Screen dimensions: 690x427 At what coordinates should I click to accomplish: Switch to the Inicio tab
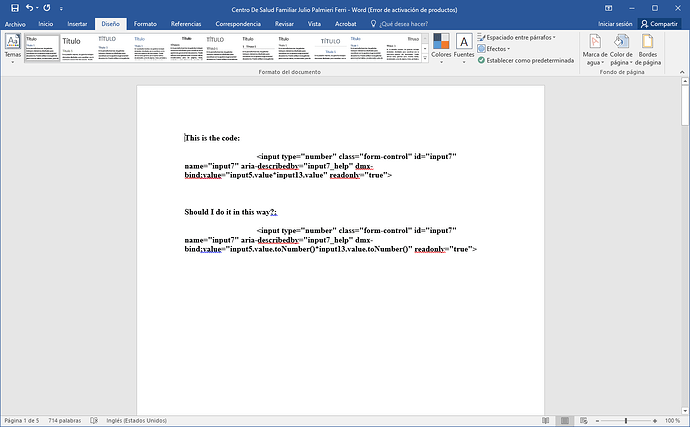click(46, 24)
